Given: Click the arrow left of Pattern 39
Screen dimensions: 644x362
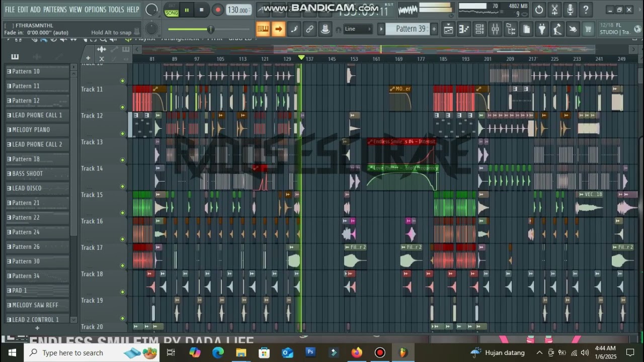Looking at the screenshot, I should point(382,29).
